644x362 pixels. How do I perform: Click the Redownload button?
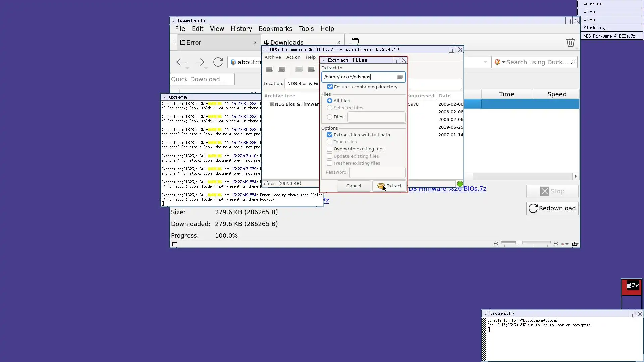[x=552, y=208]
